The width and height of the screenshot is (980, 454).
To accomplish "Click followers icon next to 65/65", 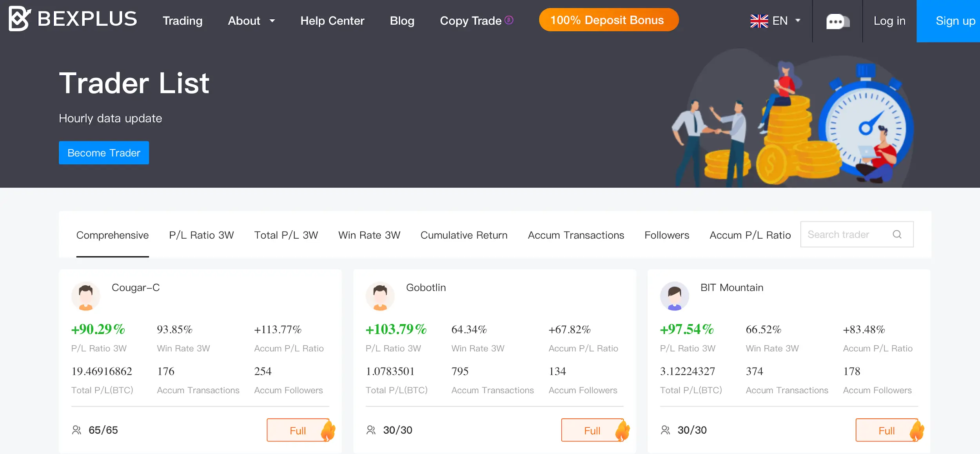I will pos(76,430).
